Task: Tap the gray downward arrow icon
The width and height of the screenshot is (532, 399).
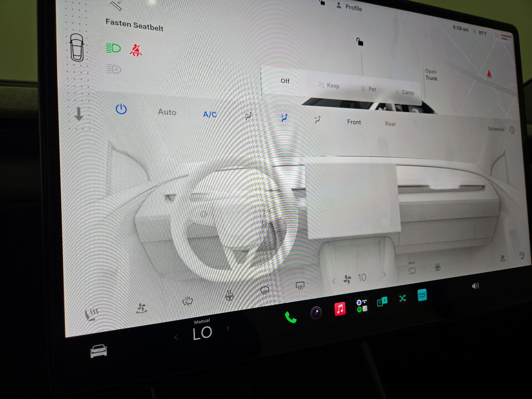Action: click(79, 114)
